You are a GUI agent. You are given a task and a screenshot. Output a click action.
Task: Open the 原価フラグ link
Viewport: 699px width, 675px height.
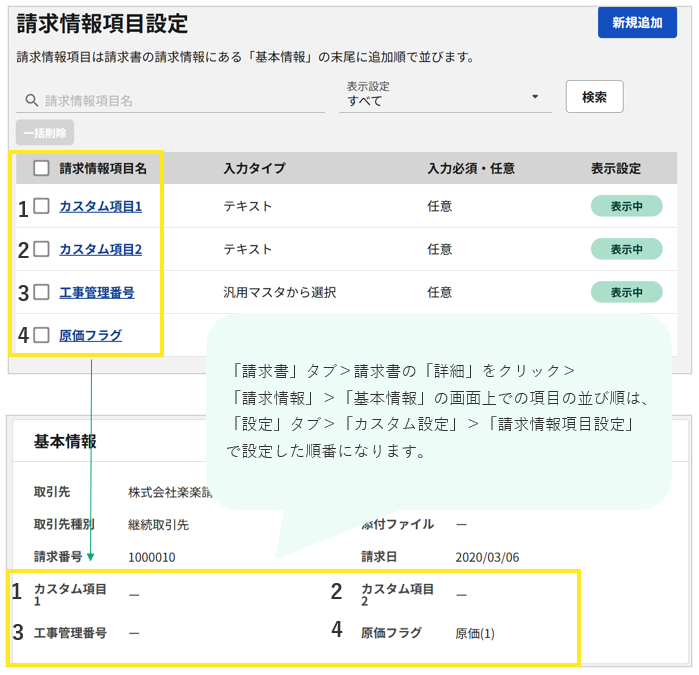coord(90,335)
